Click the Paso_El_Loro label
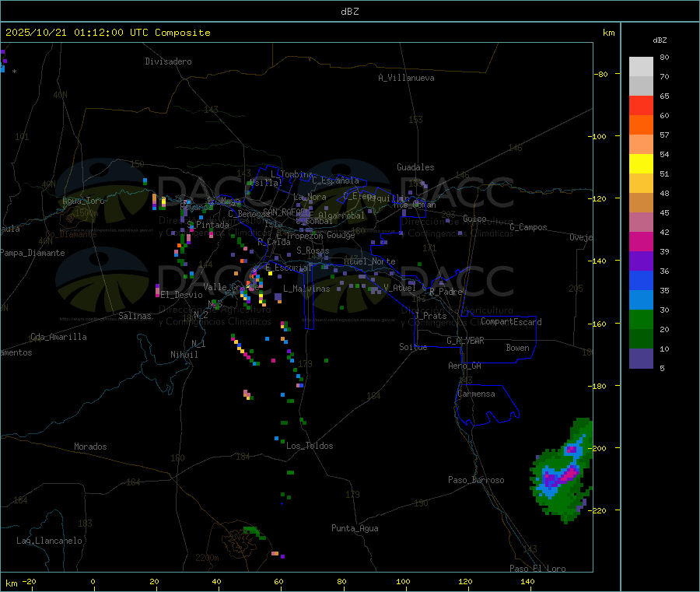 [538, 569]
